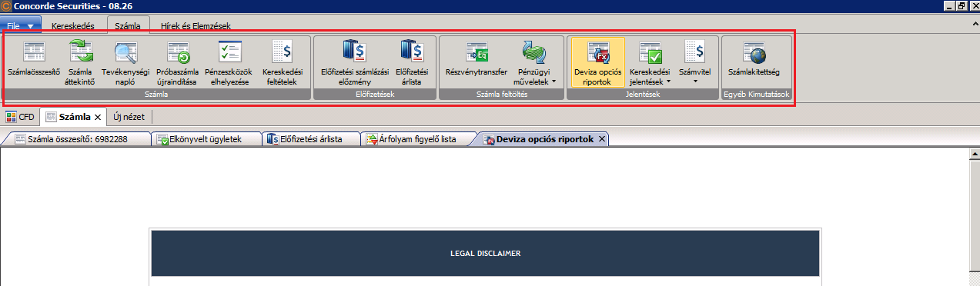Image resolution: width=980 pixels, height=286 pixels.
Task: Open Új nézet tab
Action: [x=129, y=117]
